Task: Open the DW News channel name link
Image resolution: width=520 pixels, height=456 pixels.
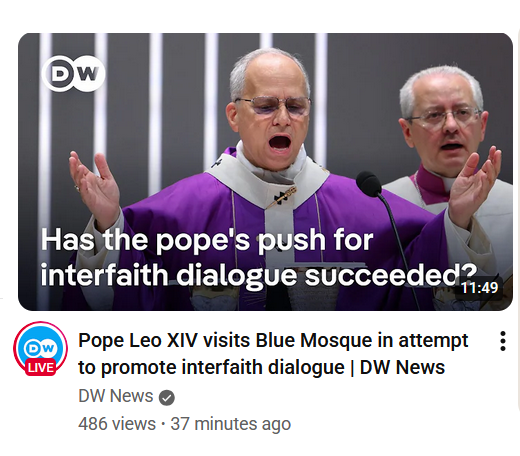Action: coord(116,396)
